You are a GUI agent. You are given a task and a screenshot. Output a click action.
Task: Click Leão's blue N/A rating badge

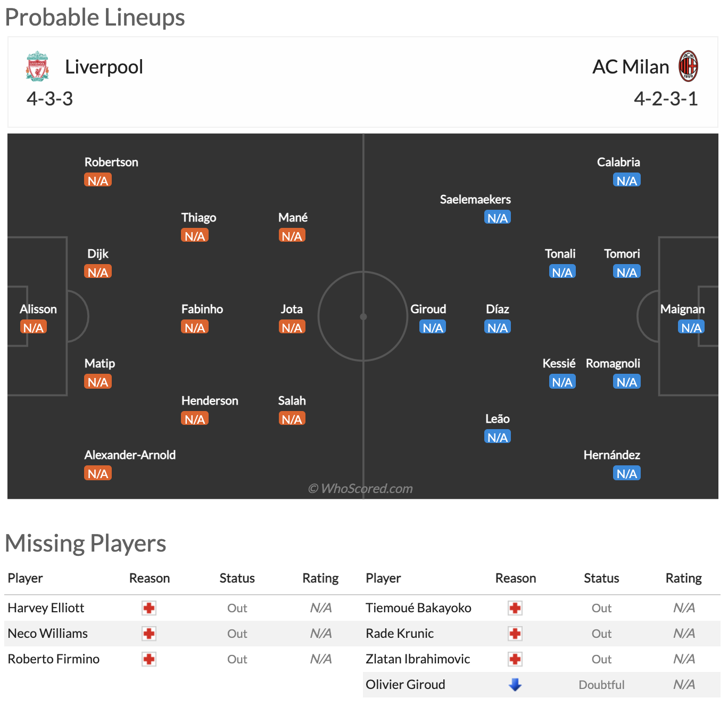click(498, 437)
